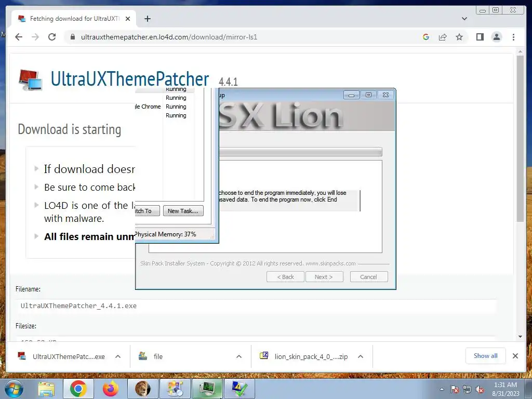Close the Skin Pack installer window

[386, 95]
